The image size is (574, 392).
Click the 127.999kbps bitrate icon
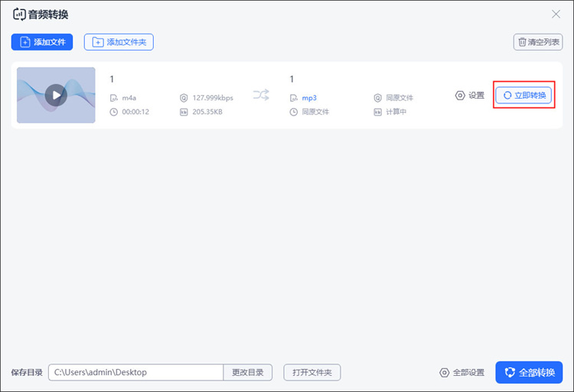click(x=184, y=98)
